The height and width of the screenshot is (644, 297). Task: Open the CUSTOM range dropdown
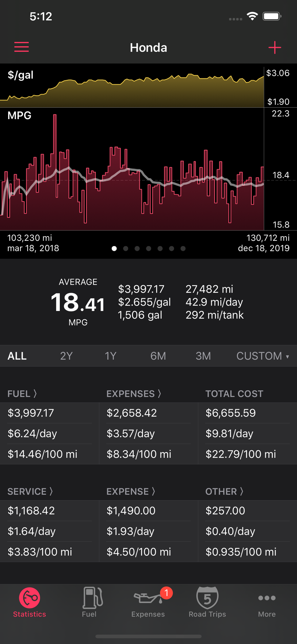click(263, 356)
